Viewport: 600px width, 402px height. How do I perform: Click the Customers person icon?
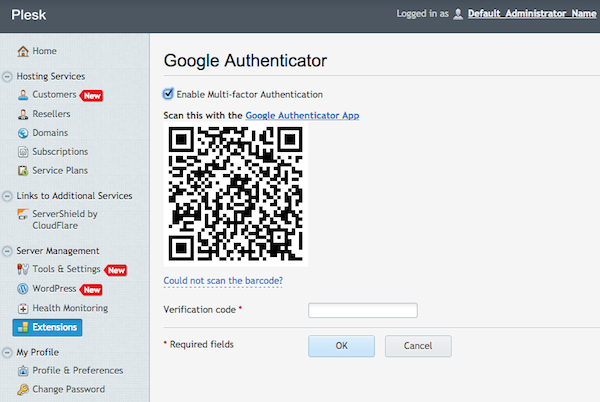point(23,95)
